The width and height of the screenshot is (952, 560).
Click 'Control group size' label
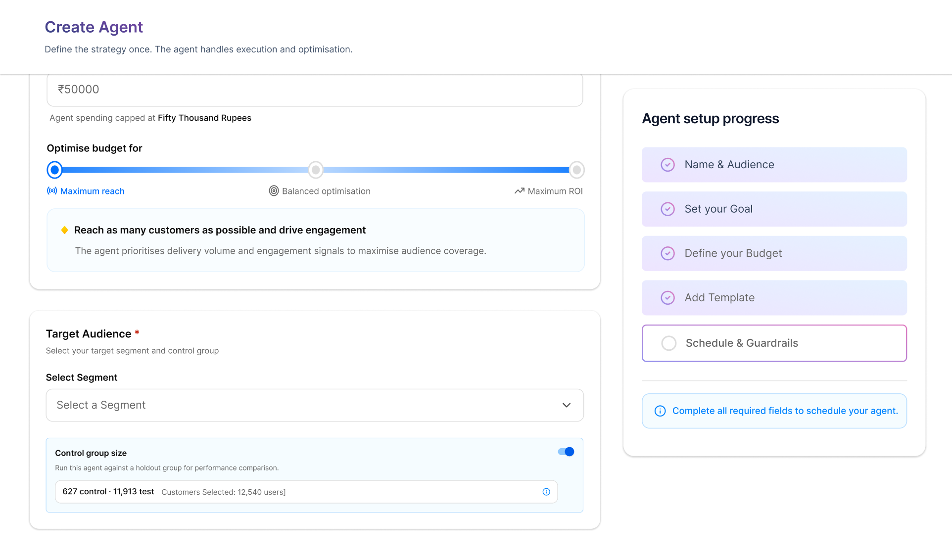coord(91,453)
